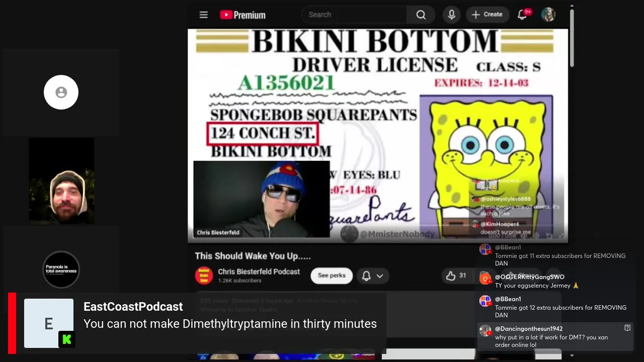Screen dimensions: 644x362
Task: Click message Tommie got 11 extra subscribers
Action: pyautogui.click(x=560, y=259)
